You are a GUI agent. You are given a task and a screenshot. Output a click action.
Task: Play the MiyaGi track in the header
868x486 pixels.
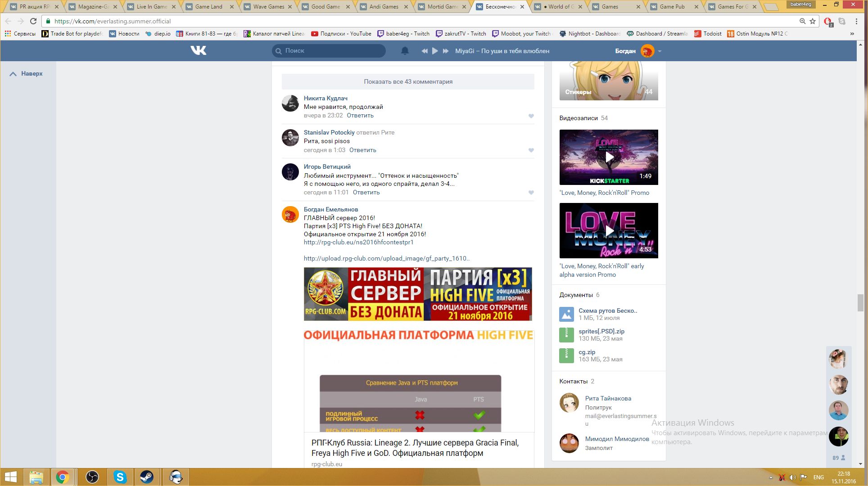[x=435, y=51]
